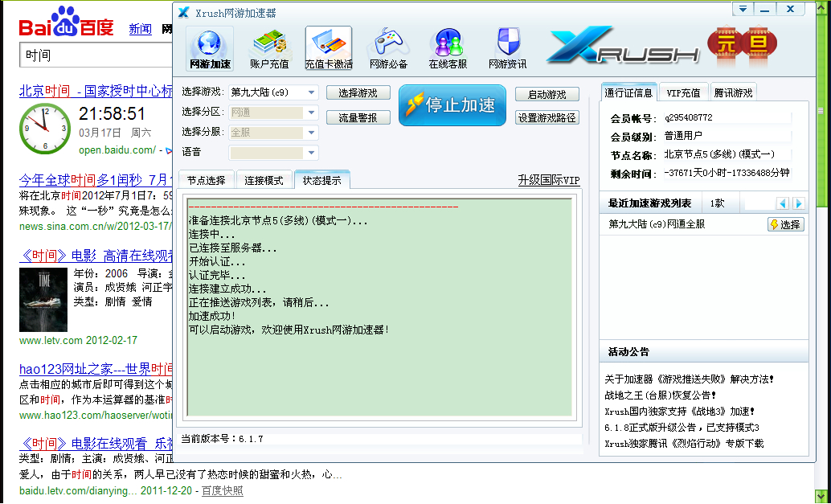Click the Xrush window title logo icon
Viewport: 831px width, 504px height.
[x=183, y=12]
